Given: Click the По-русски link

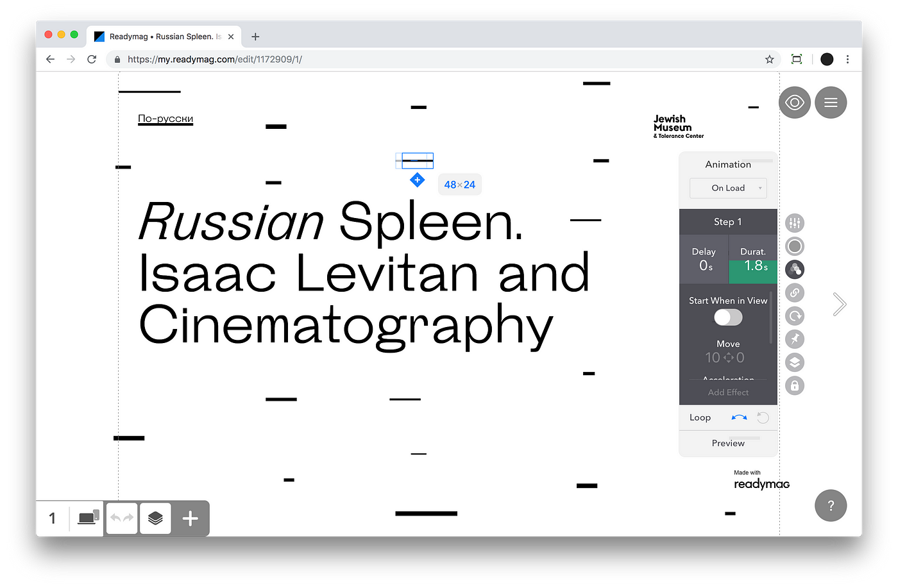Looking at the screenshot, I should pos(165,119).
